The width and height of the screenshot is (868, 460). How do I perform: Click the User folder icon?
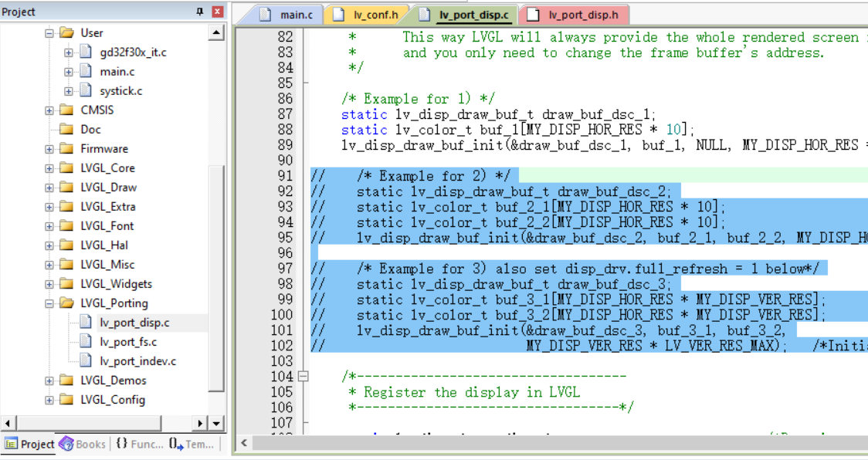(x=66, y=32)
